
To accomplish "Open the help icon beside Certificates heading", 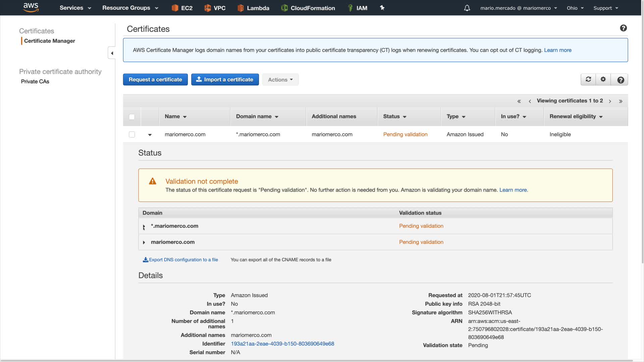I will tap(623, 28).
